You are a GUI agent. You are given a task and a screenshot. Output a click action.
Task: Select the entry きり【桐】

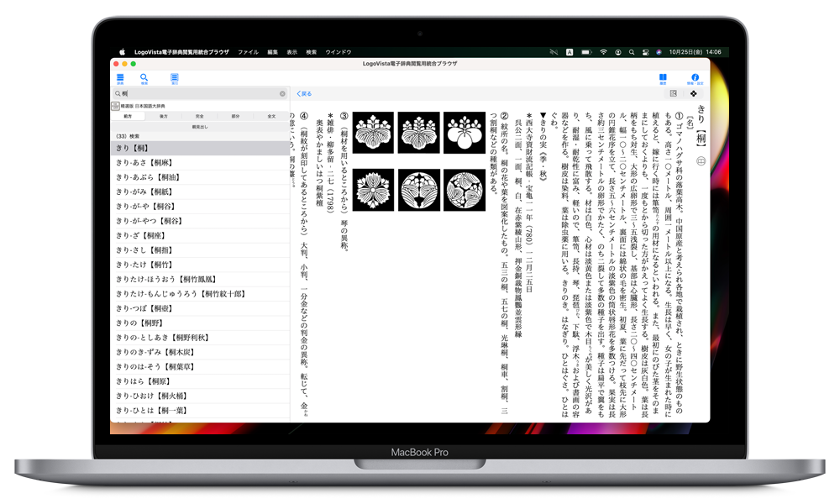click(x=200, y=148)
